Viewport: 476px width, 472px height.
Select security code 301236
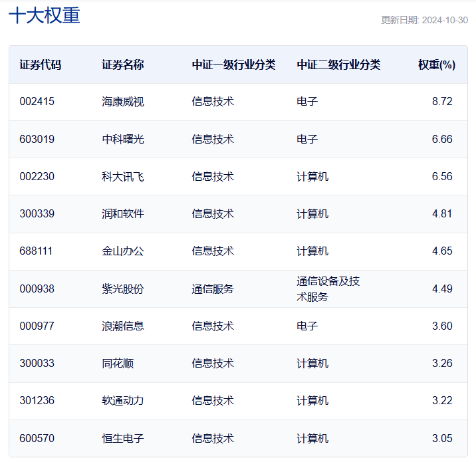[x=37, y=401]
